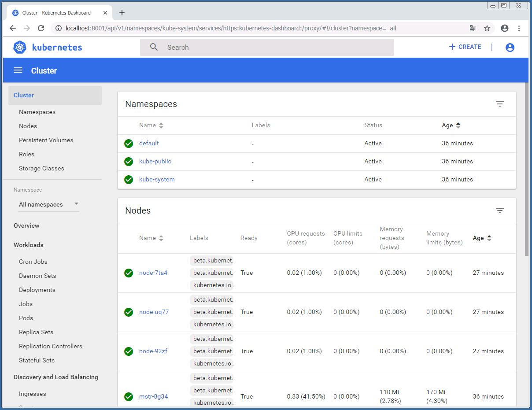This screenshot has height=410, width=532.
Task: Open Roles in the sidebar
Action: tap(27, 155)
